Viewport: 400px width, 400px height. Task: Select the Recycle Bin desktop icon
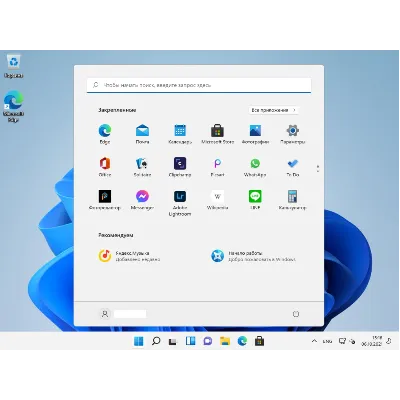tap(13, 66)
